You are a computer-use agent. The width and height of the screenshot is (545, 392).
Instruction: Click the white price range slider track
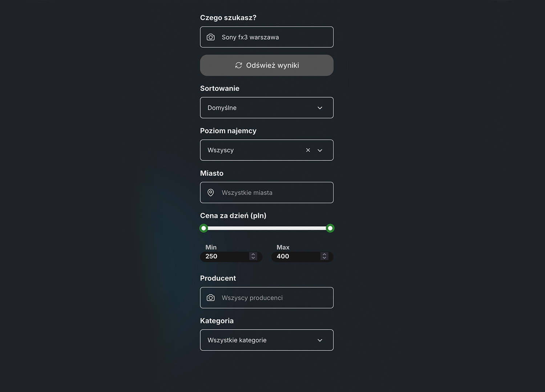(267, 228)
